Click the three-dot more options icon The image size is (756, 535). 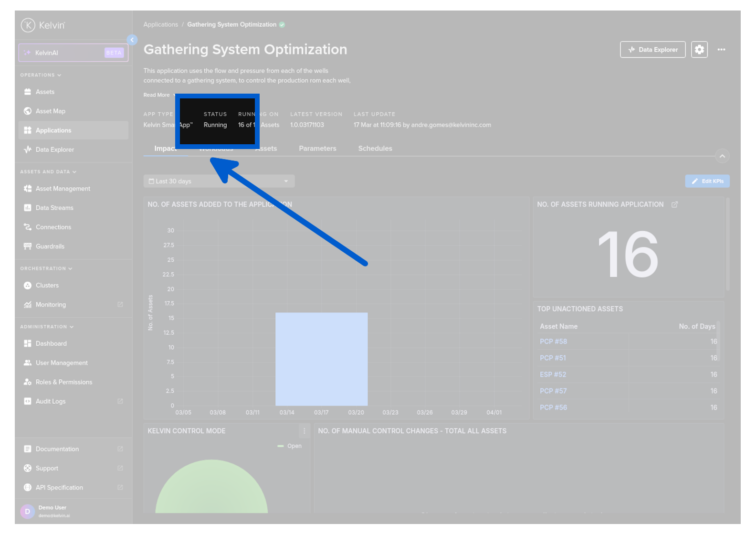point(721,50)
